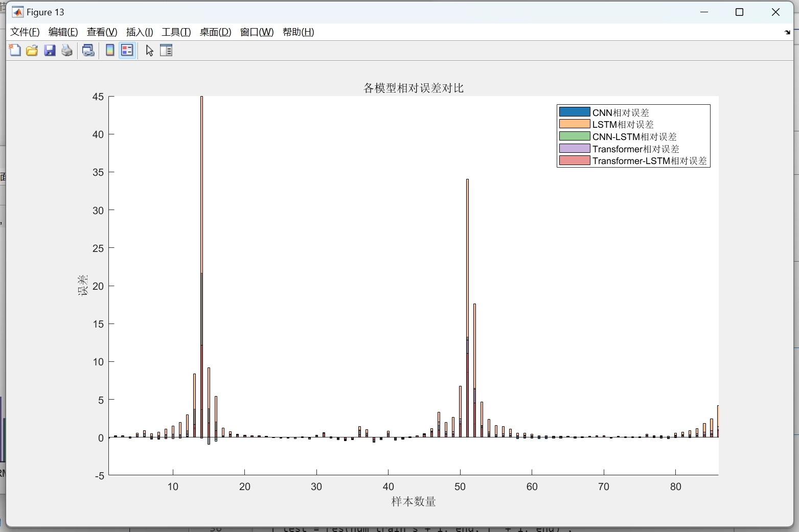Open the 文件 menu
The width and height of the screenshot is (799, 532).
click(24, 32)
